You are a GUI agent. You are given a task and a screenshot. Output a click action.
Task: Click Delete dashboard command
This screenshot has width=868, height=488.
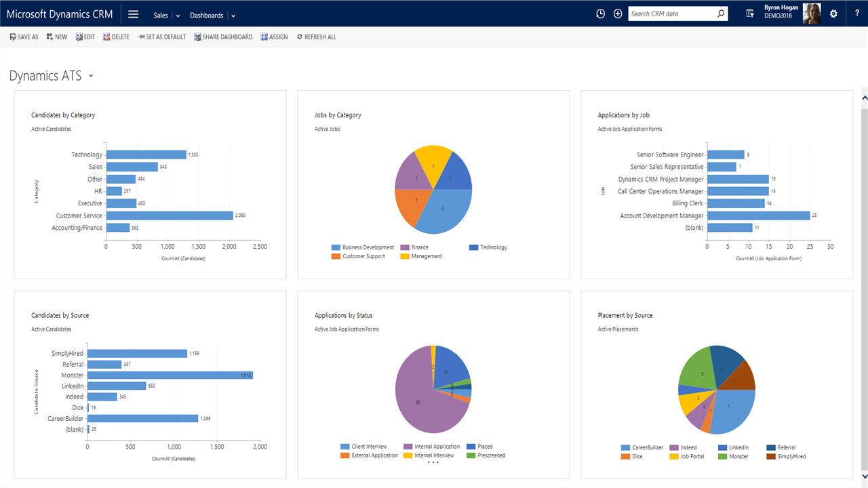[116, 37]
